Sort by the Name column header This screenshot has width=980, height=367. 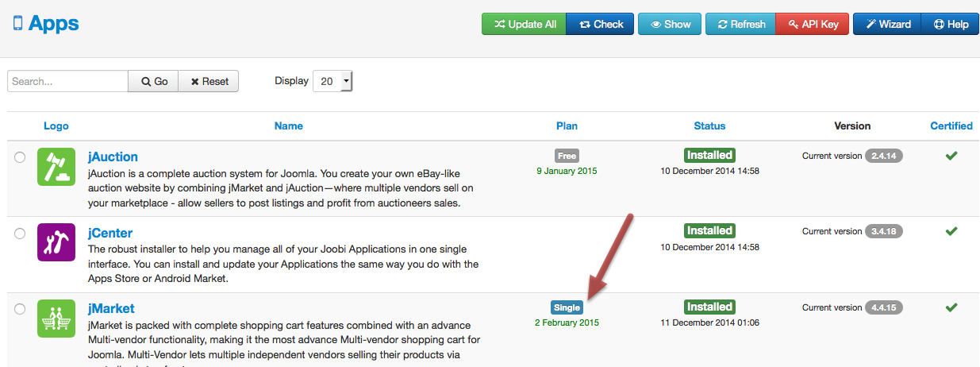[x=289, y=126]
